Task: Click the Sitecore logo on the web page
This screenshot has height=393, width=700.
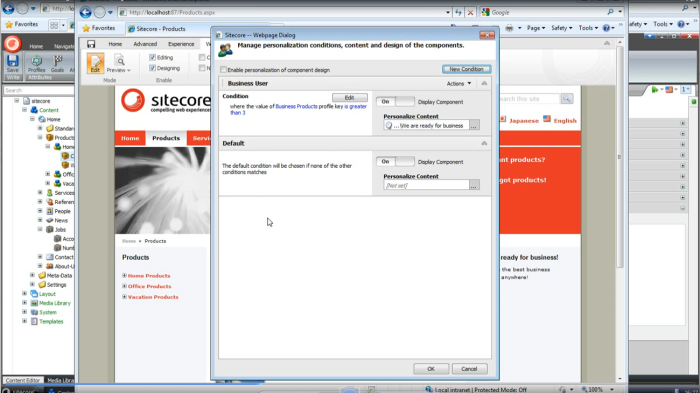Action: [165, 100]
